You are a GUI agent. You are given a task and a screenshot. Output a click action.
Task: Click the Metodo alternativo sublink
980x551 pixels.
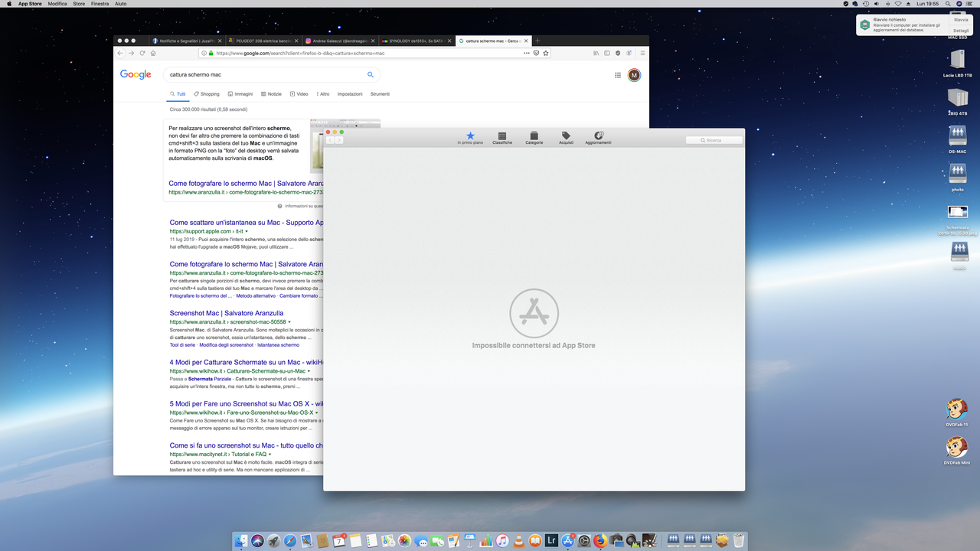[256, 295]
